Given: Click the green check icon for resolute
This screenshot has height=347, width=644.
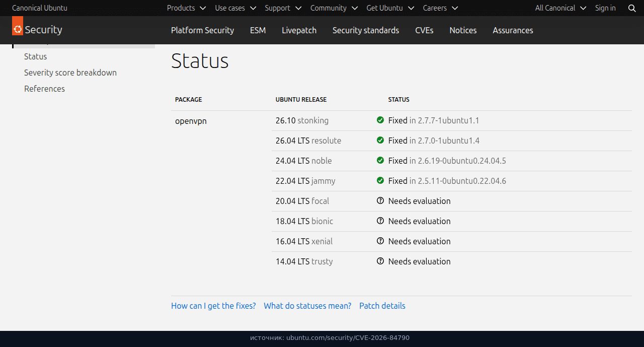Looking at the screenshot, I should click(x=380, y=141).
